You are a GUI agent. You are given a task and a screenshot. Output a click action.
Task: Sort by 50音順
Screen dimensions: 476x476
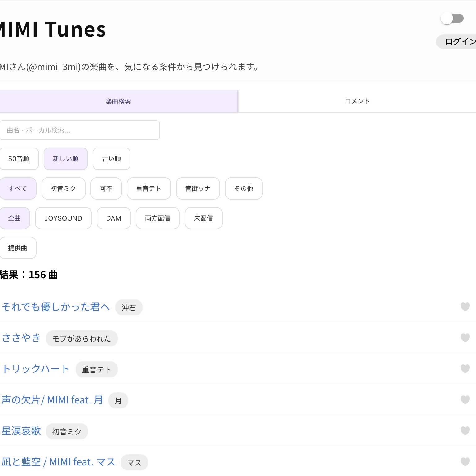[19, 159]
